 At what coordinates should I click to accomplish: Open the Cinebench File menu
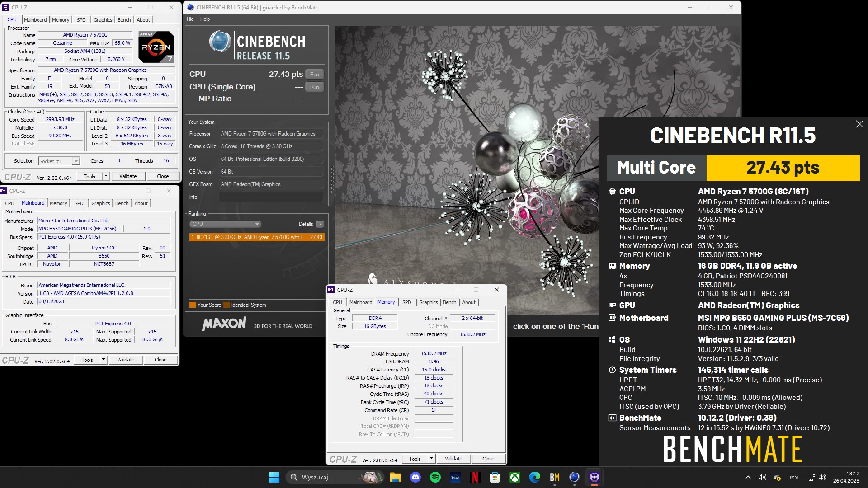click(x=190, y=19)
